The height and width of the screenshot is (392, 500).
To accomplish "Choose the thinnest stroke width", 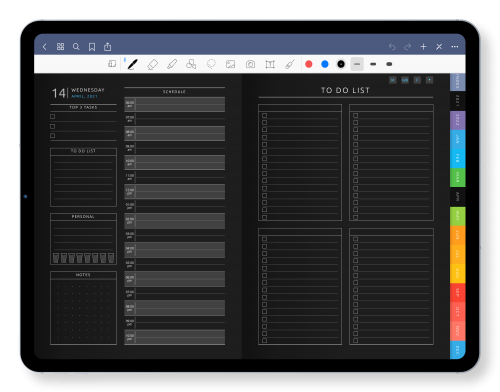I will tap(357, 64).
